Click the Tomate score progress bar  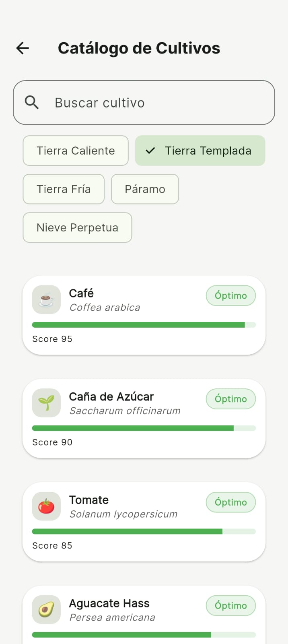click(144, 532)
